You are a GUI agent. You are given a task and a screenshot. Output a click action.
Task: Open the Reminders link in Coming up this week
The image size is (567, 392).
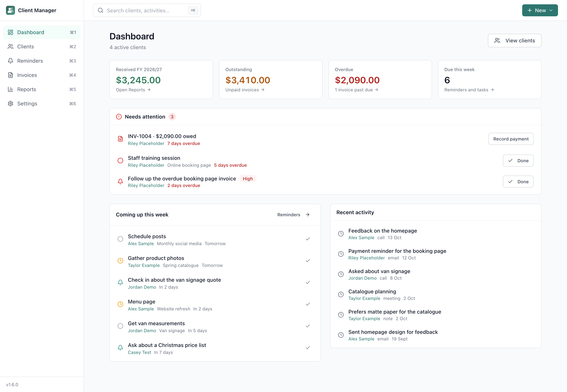click(x=293, y=215)
